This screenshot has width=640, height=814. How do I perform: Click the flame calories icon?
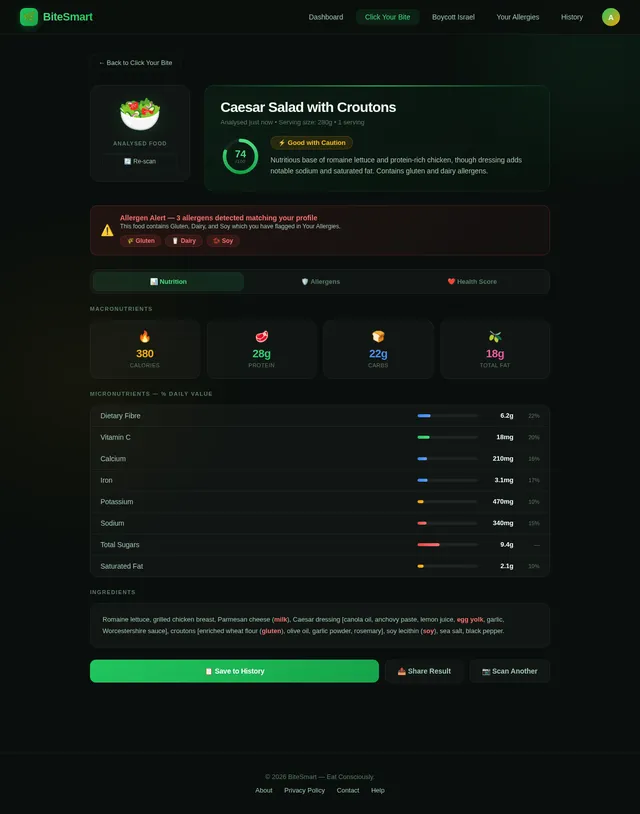[145, 336]
